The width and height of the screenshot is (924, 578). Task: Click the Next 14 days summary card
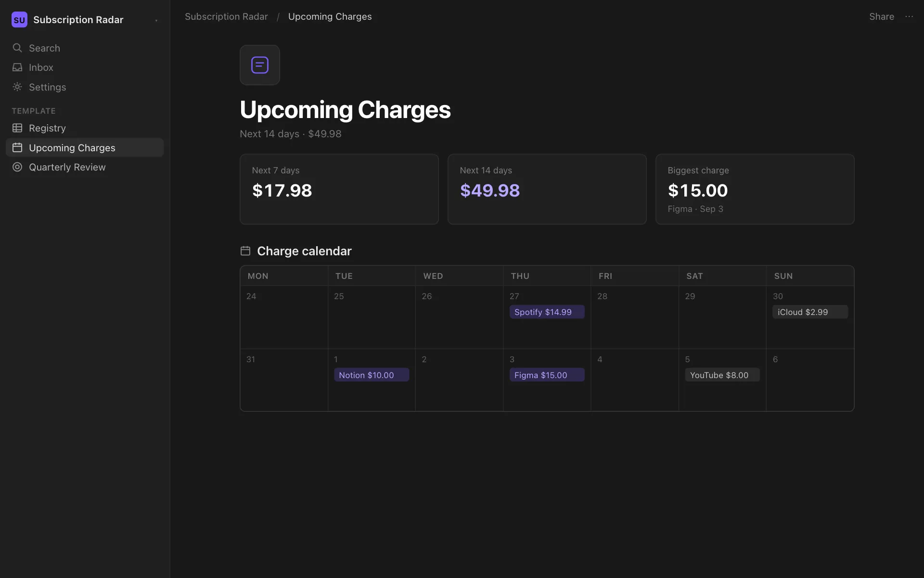coord(547,189)
